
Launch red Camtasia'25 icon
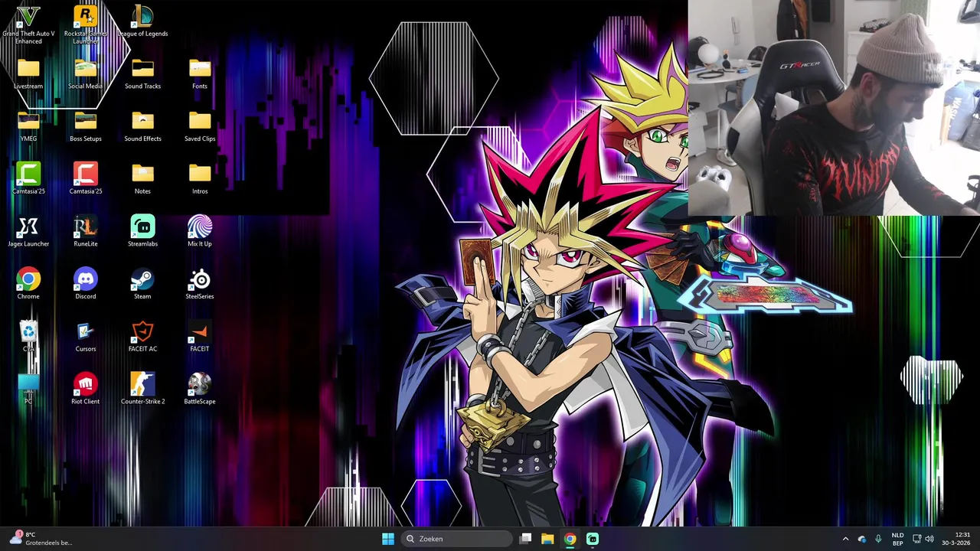point(86,178)
